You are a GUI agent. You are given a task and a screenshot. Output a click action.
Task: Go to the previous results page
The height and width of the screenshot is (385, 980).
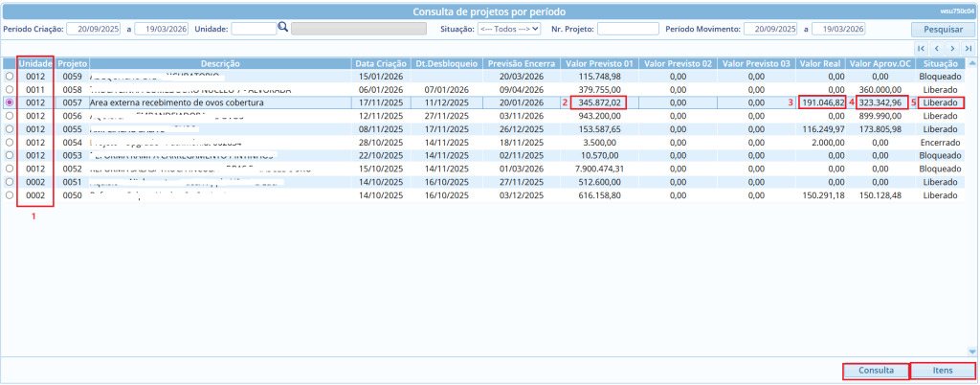click(937, 48)
